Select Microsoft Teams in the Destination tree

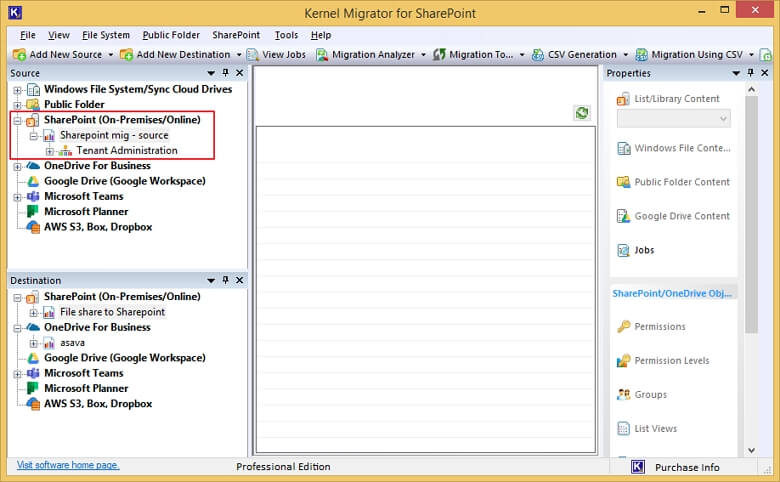[x=84, y=373]
